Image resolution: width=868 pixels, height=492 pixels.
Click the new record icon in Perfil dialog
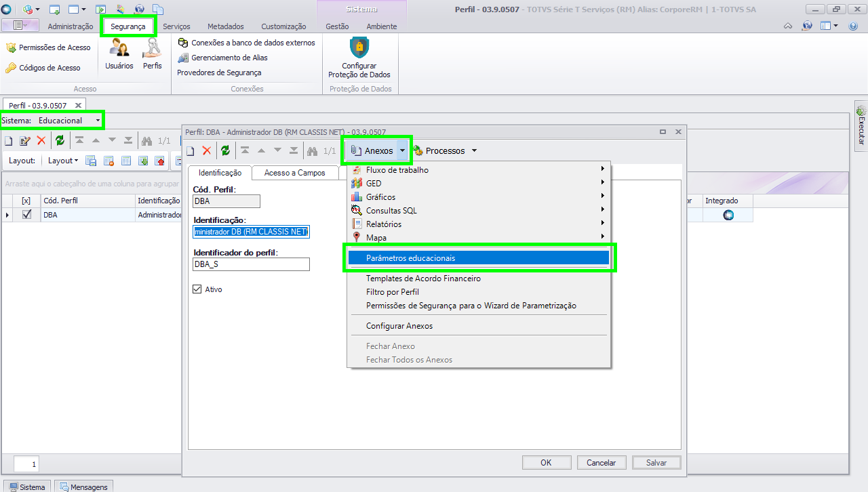click(191, 150)
